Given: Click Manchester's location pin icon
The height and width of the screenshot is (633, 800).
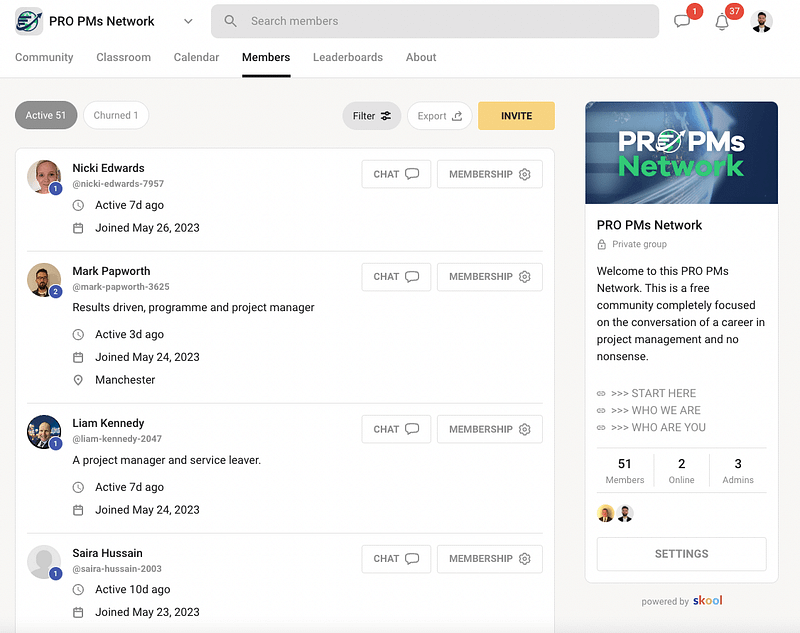Looking at the screenshot, I should (x=79, y=380).
